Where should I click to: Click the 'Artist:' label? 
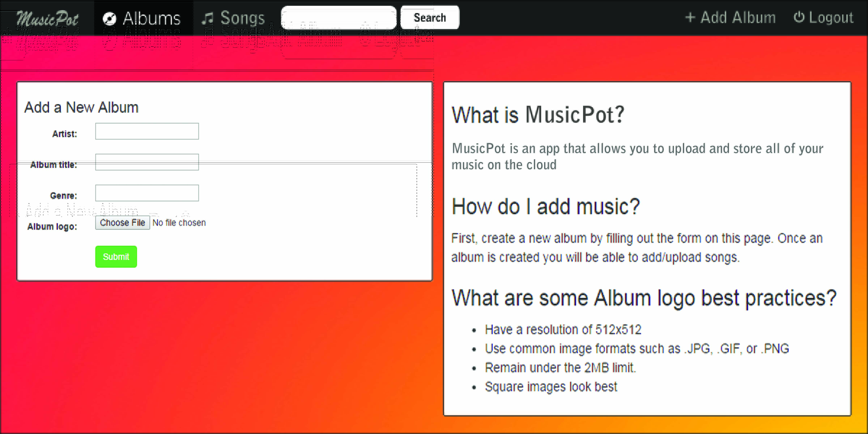(65, 134)
